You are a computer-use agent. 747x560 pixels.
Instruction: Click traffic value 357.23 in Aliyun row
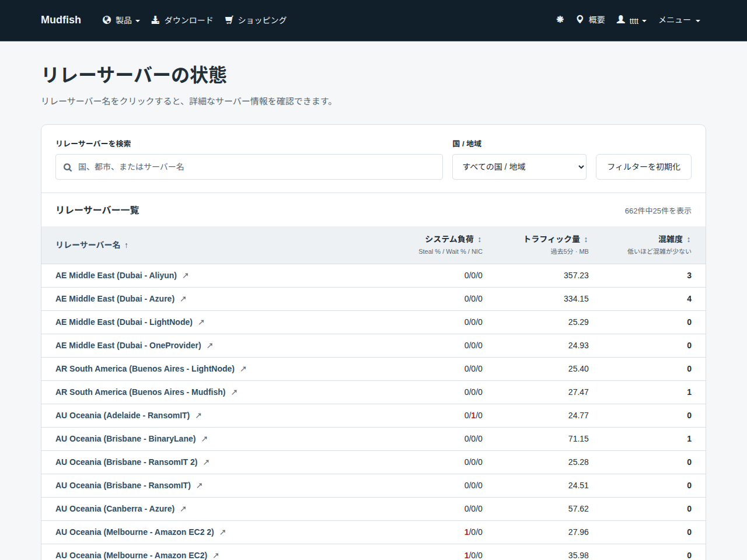point(576,275)
